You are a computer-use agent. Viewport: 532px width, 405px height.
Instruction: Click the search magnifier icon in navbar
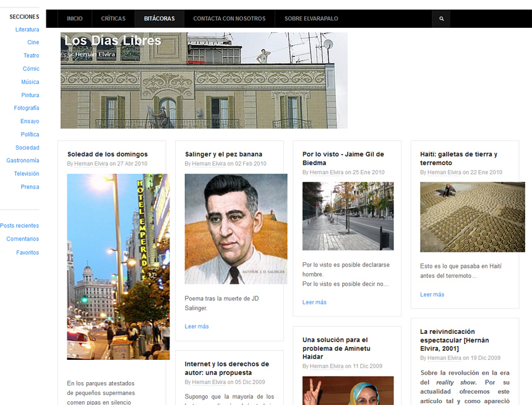pos(441,19)
